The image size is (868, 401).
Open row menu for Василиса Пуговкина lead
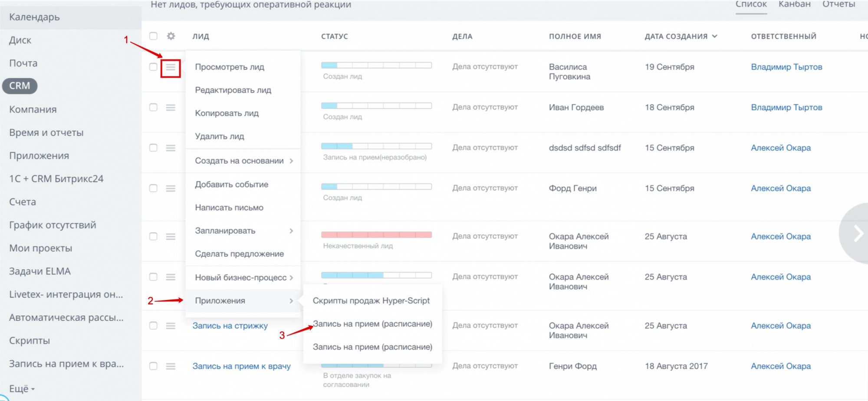click(171, 67)
